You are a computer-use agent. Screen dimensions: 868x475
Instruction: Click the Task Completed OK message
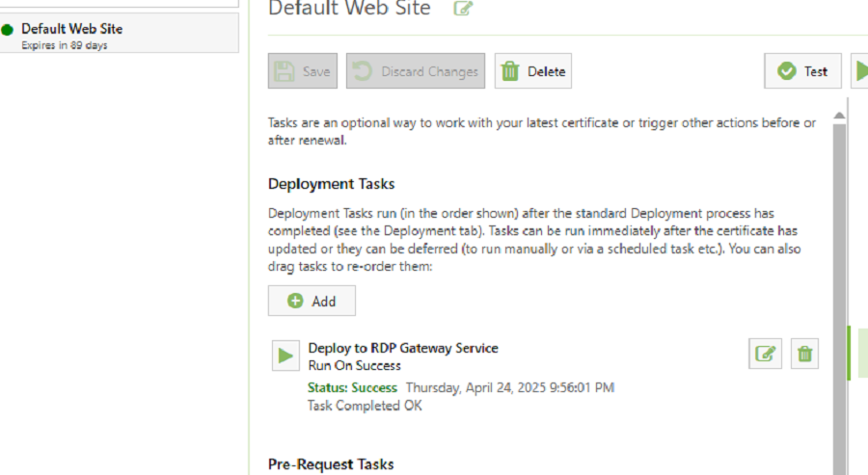(365, 406)
